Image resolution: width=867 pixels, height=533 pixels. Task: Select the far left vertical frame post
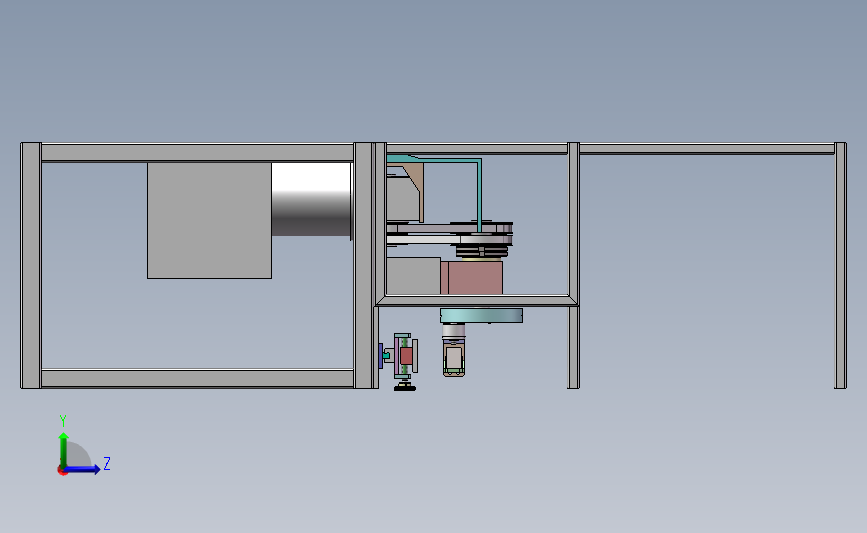(31, 265)
